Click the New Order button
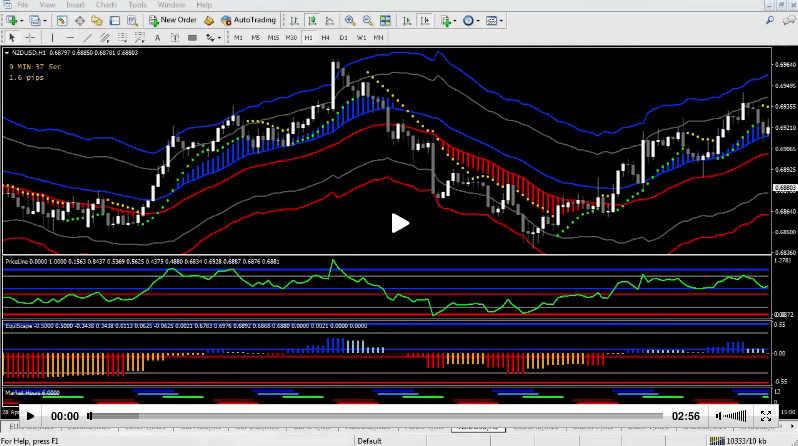 tap(172, 19)
